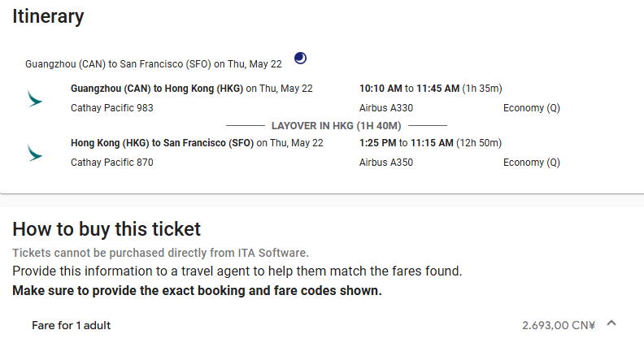
Task: Collapse the Fare for 1 adult chevron
Action: pos(612,323)
